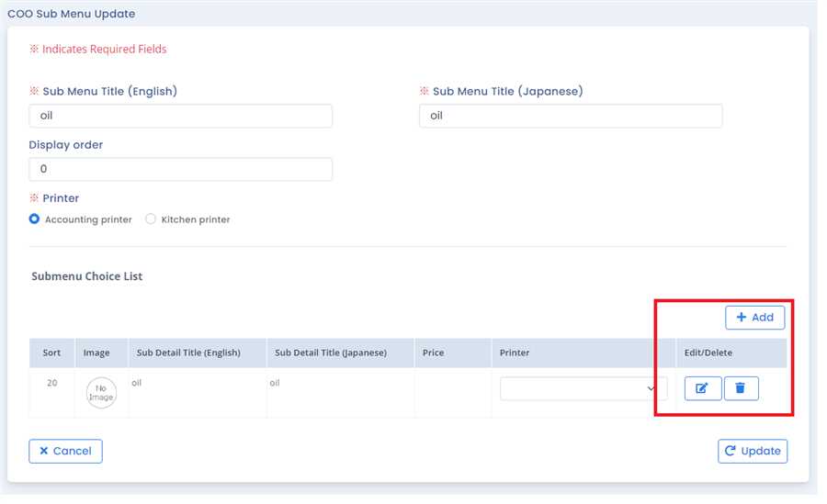Screen dimensions: 827x504
Task: Choose the Kitchen printer radio option
Action: [x=151, y=219]
